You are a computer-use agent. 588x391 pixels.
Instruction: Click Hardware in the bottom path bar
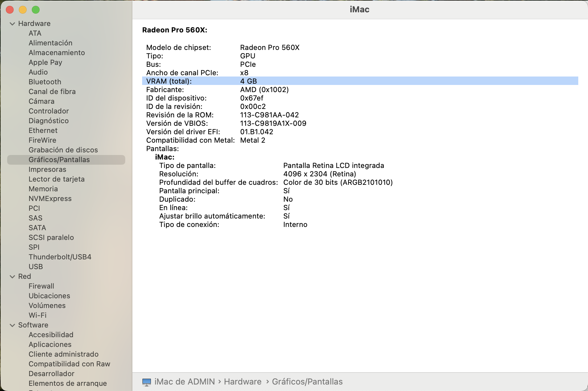[242, 382]
